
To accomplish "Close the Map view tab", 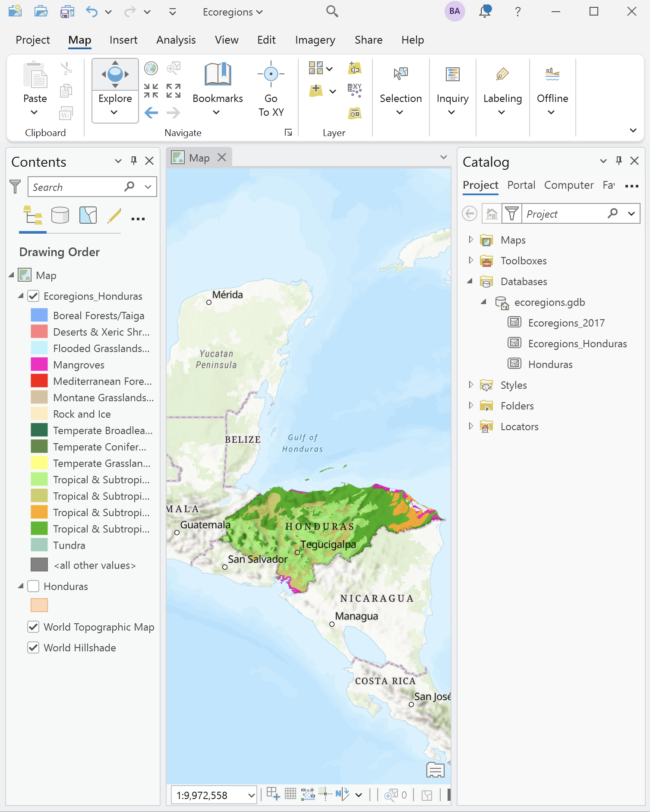I will (x=222, y=158).
